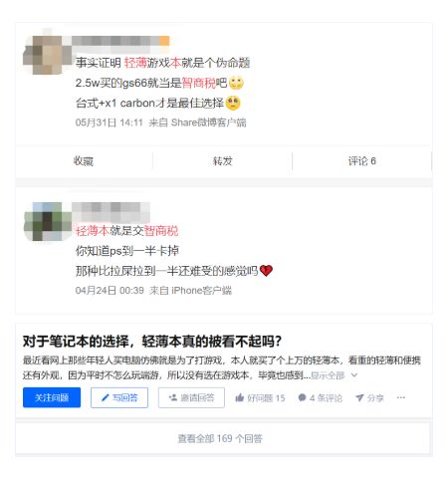Click the emoji after 智商税吧 in first post
Viewport: 448px width, 479px height.
click(236, 83)
